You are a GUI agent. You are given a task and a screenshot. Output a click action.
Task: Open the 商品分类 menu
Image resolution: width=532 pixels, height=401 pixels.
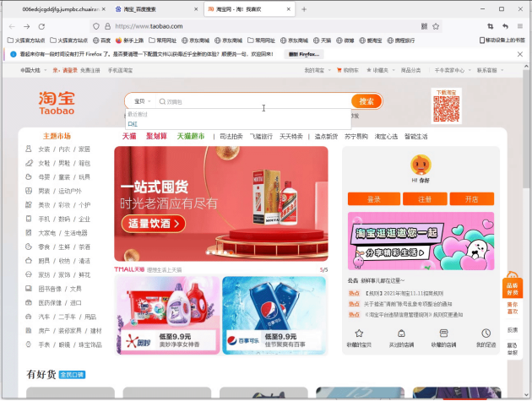coord(410,70)
